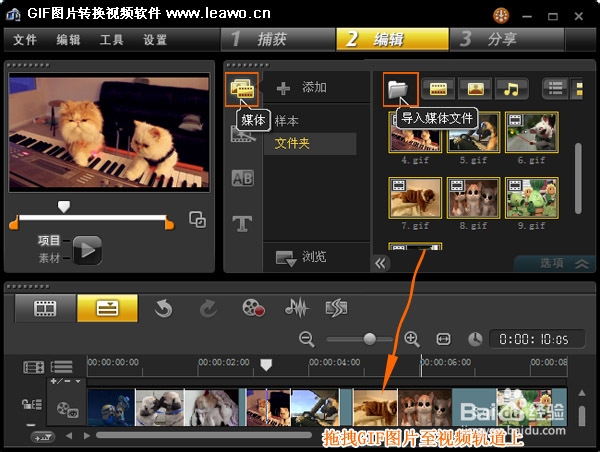Enlarge preview with the resize icon

pos(197,220)
